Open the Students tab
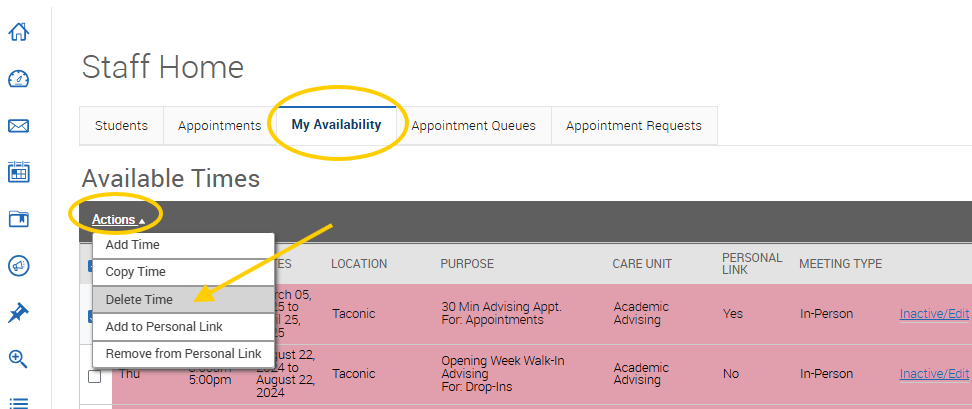This screenshot has height=409, width=972. coord(121,126)
